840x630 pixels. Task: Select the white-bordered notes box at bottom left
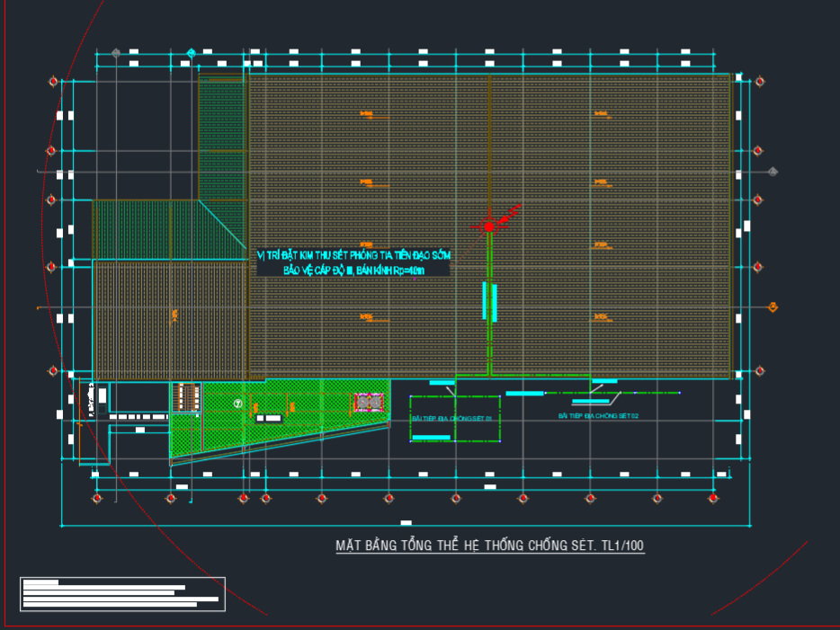pos(122,594)
